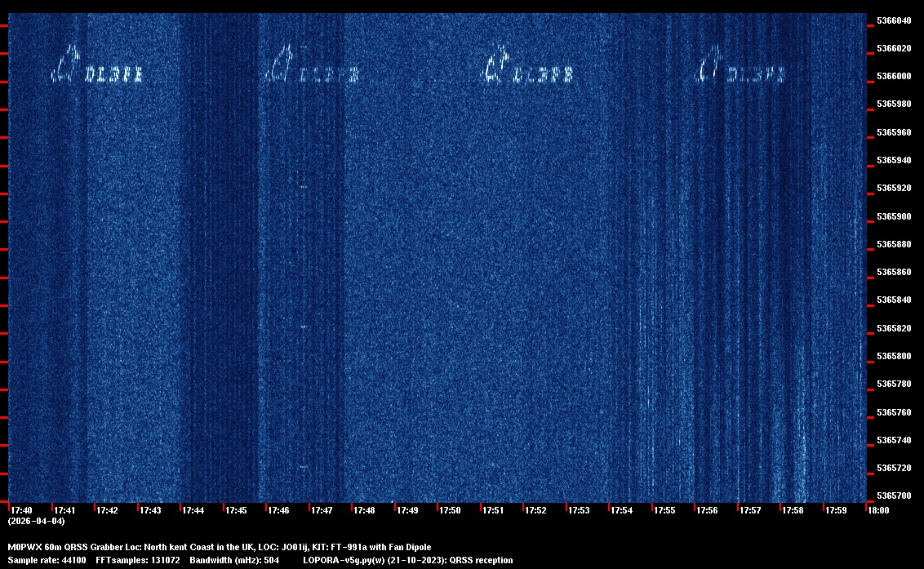Click the 5366040 frequency label
Viewport: 924px width, 569px height.
(x=894, y=20)
